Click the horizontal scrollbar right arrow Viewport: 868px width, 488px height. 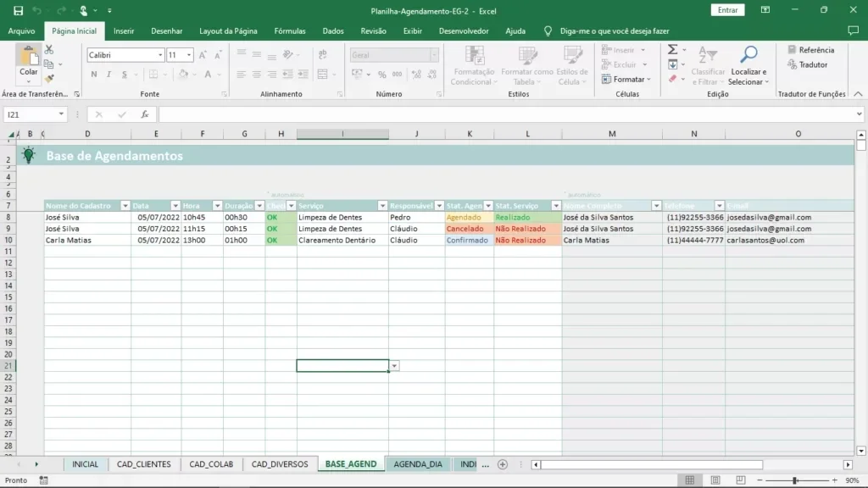[x=848, y=465]
